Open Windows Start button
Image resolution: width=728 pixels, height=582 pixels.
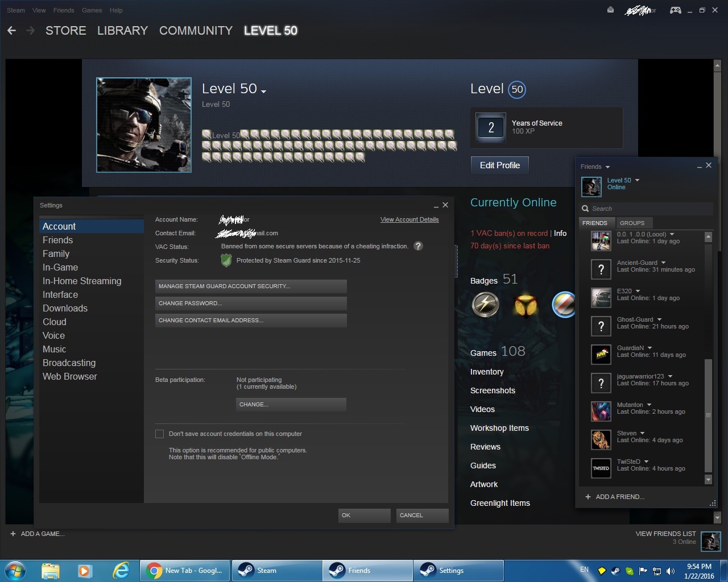coord(15,571)
